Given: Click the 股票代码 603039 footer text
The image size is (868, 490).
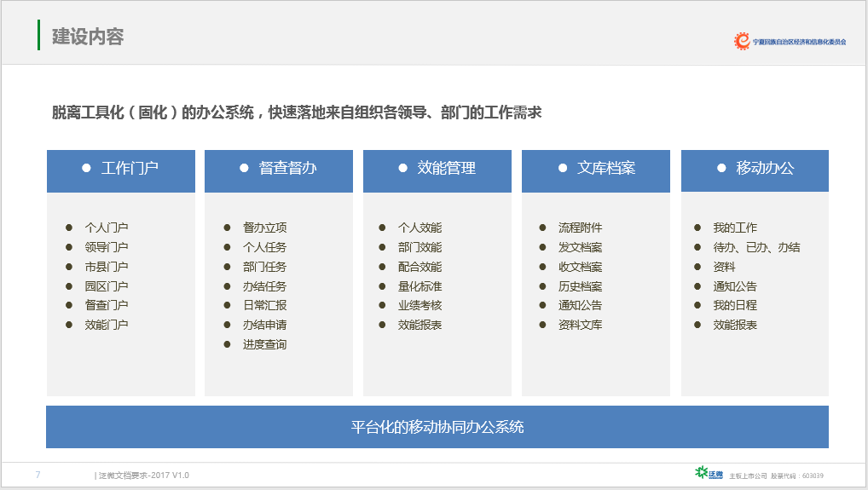Looking at the screenshot, I should tap(797, 476).
